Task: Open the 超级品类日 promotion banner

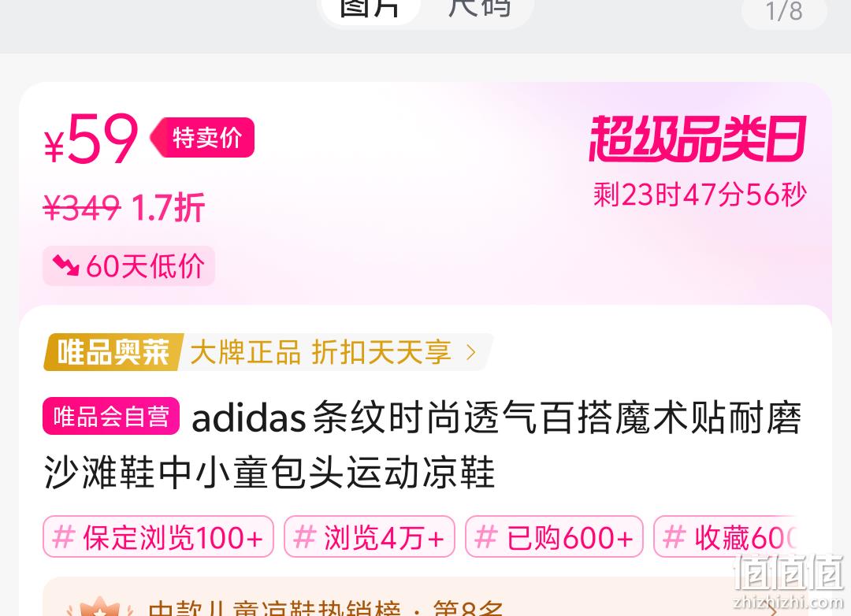Action: pos(698,139)
